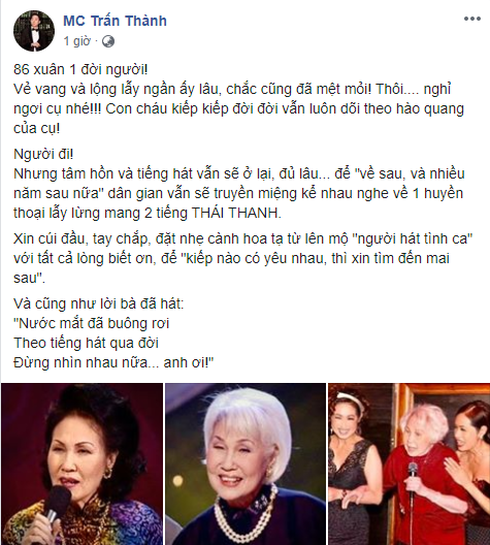The width and height of the screenshot is (490, 545).
Task: Click the text beginning "Nhưng tâm hồn và tiếng hát"
Action: click(x=239, y=193)
